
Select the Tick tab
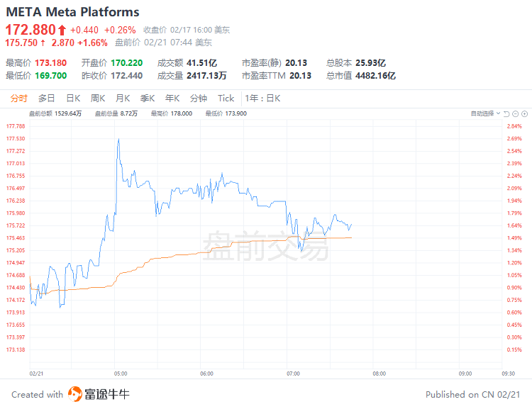[226, 99]
